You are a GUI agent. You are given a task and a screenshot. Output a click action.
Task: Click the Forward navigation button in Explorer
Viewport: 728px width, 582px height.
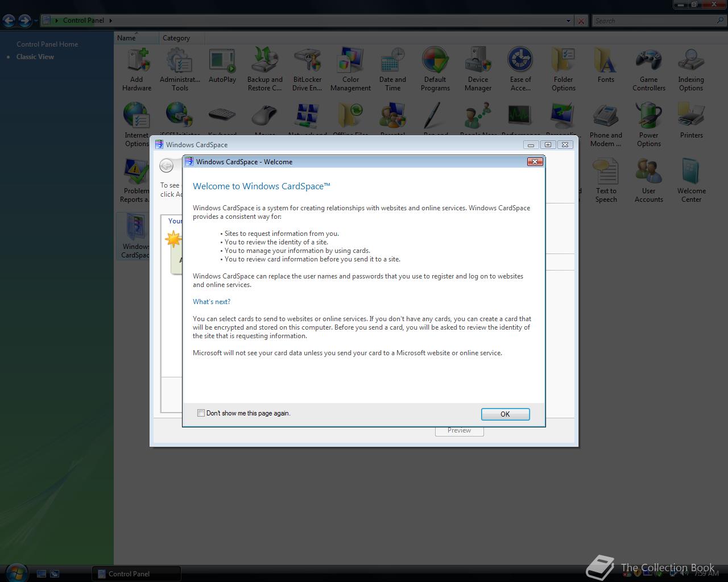24,21
